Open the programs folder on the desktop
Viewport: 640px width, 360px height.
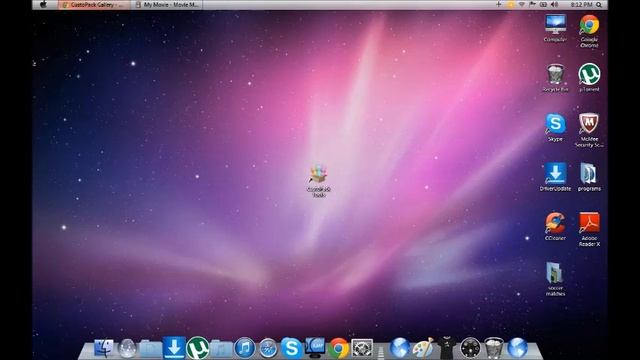pyautogui.click(x=589, y=177)
